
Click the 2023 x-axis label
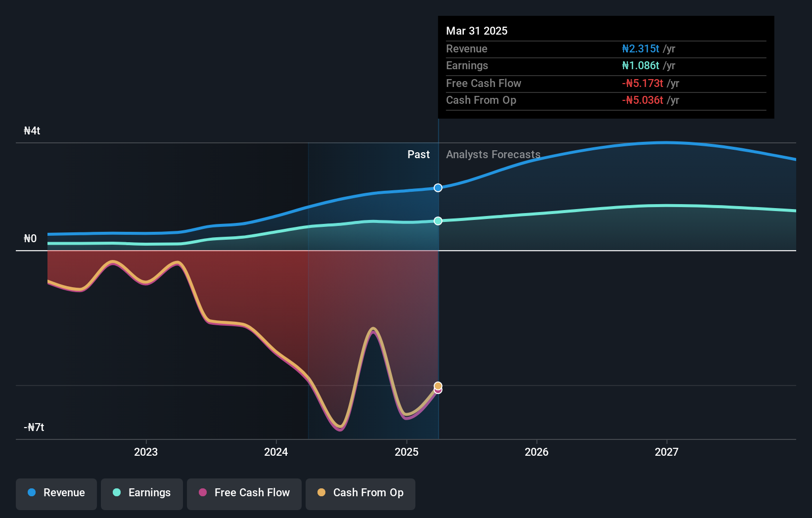[146, 452]
